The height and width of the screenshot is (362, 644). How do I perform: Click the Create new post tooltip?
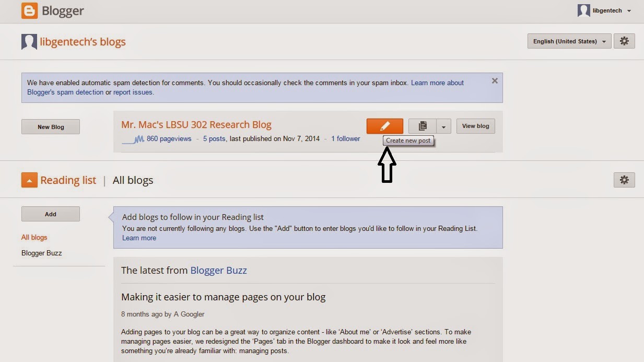(x=408, y=141)
